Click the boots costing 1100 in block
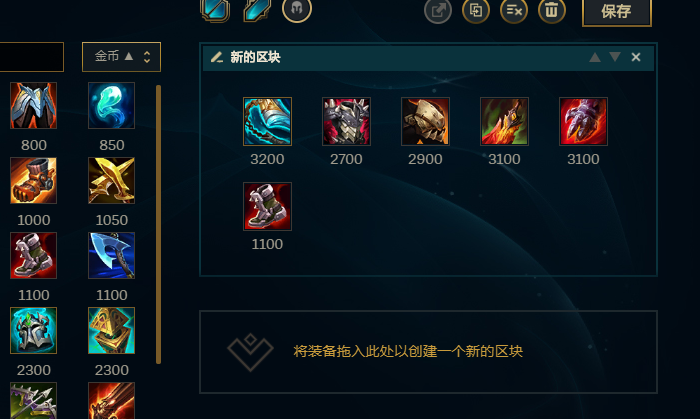Viewport: 700px width, 419px height. click(267, 206)
